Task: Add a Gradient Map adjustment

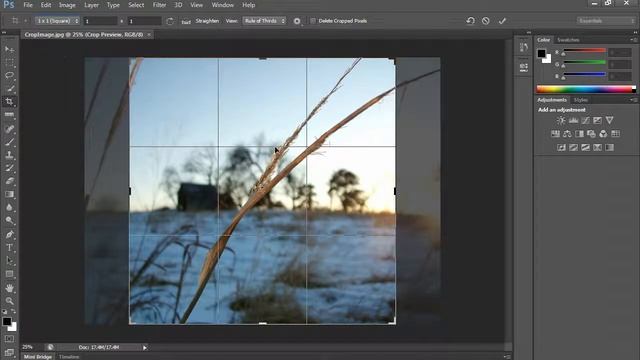Action: coord(609,147)
